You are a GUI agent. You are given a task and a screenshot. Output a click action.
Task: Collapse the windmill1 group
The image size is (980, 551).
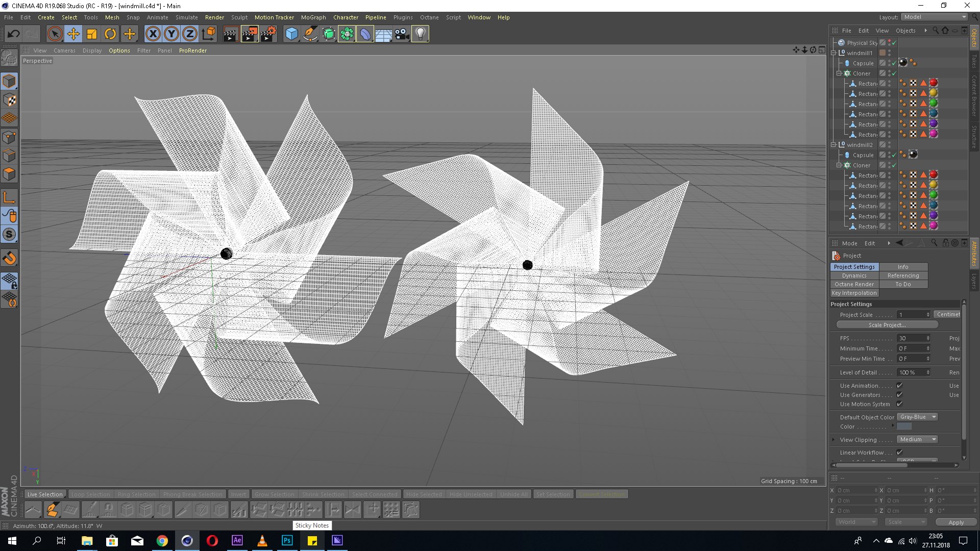coord(834,53)
